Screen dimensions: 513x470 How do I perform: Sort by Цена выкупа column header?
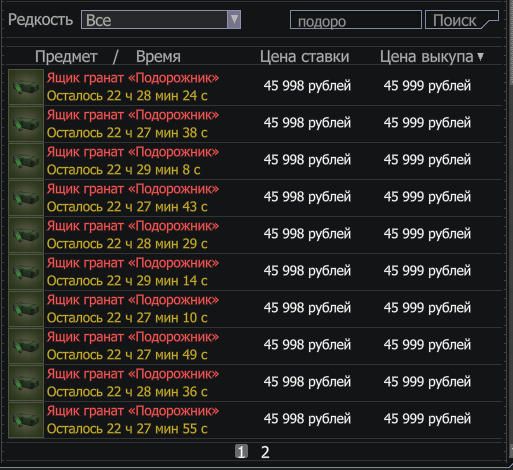(x=431, y=57)
